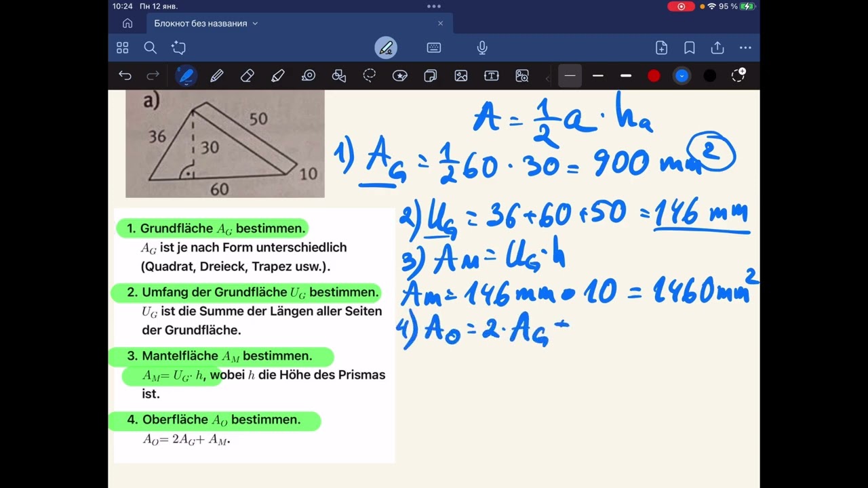This screenshot has width=868, height=488.
Task: Pick the black pen color
Action: [710, 75]
